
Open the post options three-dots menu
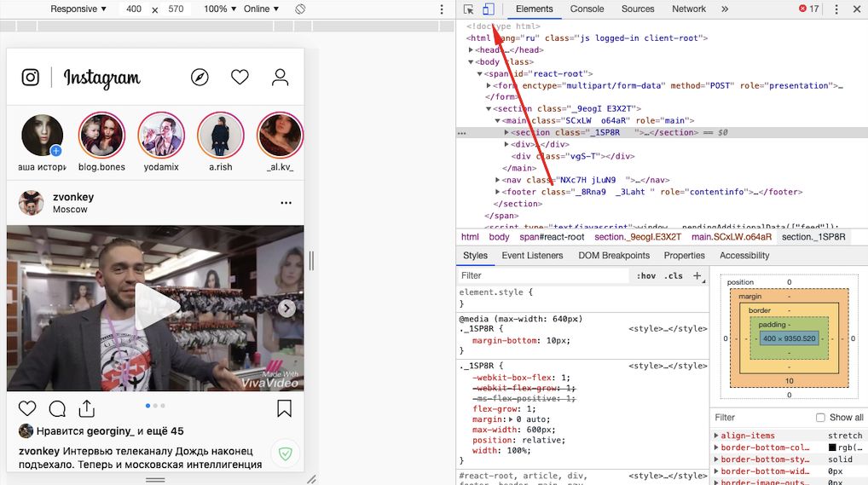coord(286,203)
